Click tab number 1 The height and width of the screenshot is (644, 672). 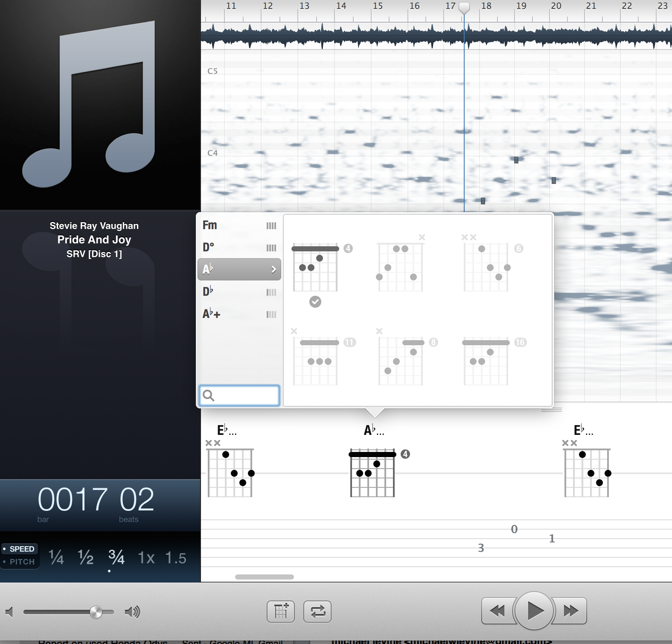click(552, 539)
